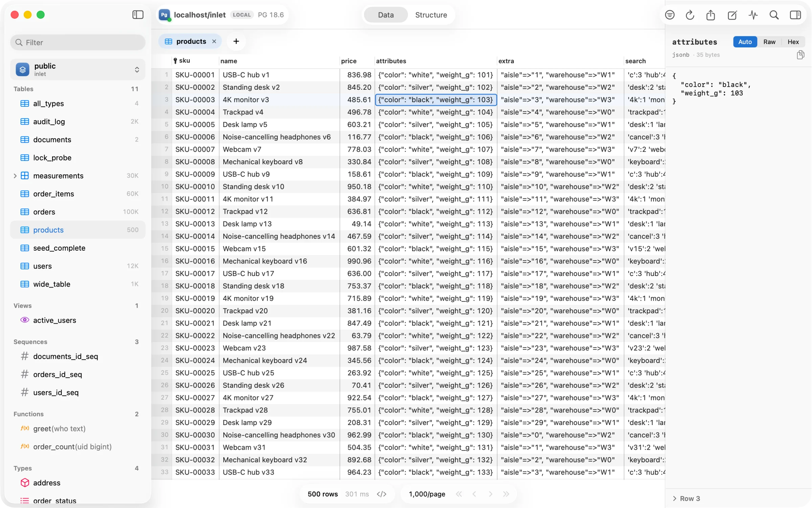Select the Trackpad v4 name cell
This screenshot has height=508, width=812.
[279, 112]
